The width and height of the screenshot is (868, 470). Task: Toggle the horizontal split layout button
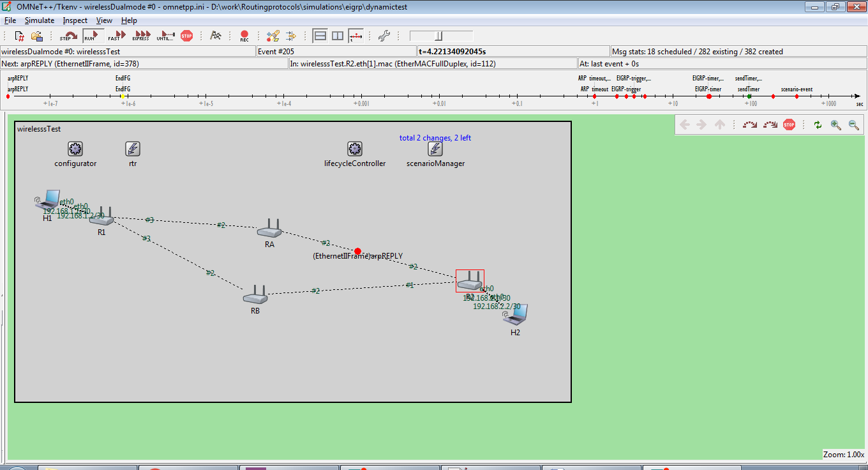pyautogui.click(x=320, y=36)
